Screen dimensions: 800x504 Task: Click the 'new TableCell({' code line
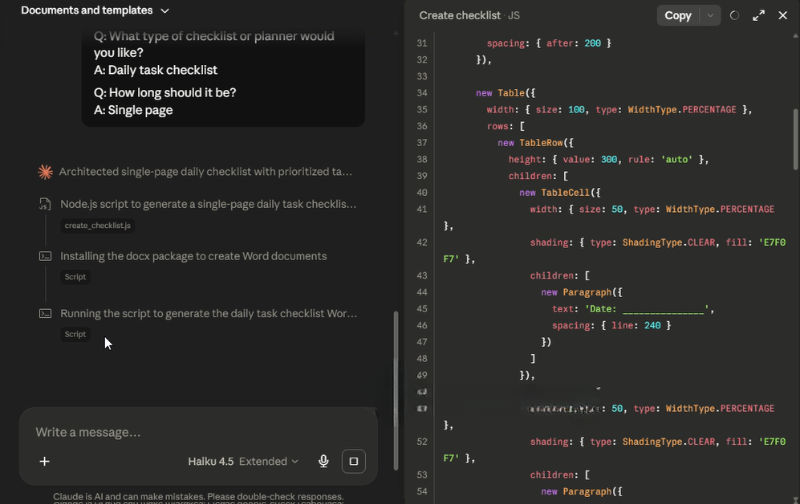[560, 192]
